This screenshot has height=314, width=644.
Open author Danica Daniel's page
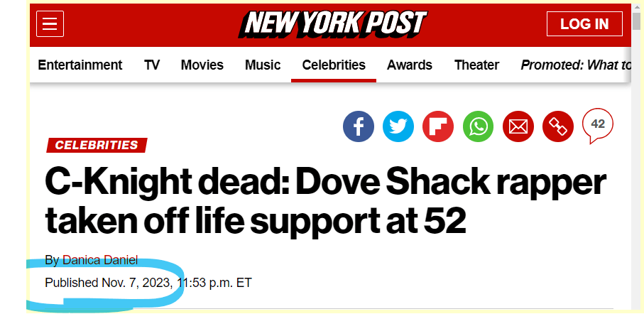point(100,260)
